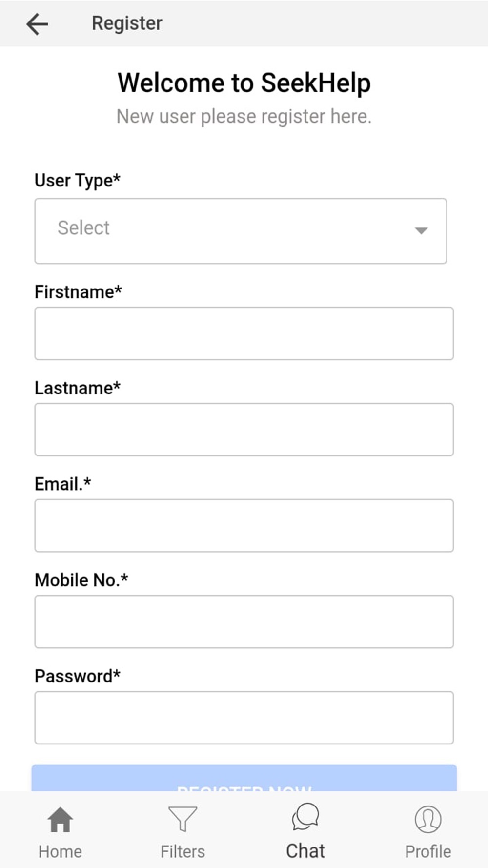Open the Profile person icon
The width and height of the screenshot is (488, 868).
428,819
